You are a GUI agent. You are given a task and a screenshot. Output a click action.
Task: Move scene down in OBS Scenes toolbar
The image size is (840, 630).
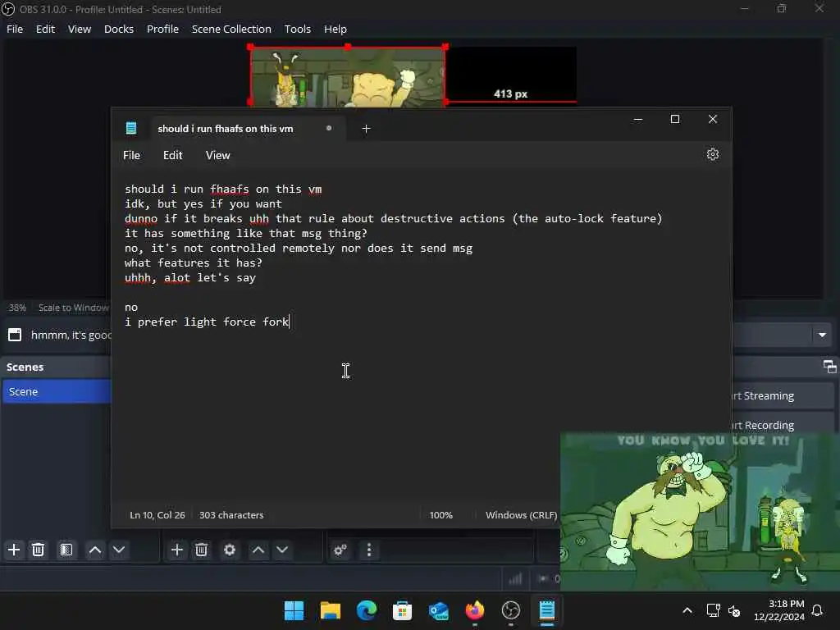[119, 550]
